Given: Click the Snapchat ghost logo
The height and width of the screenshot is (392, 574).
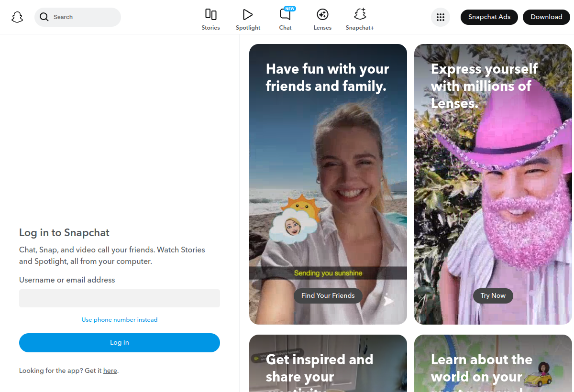Looking at the screenshot, I should pos(17,17).
